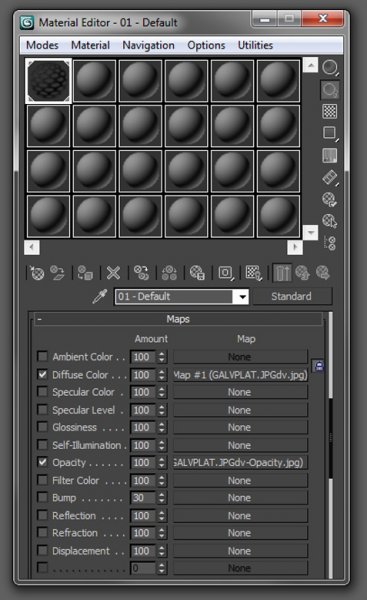Click the Diffuse Color amount spinner
The height and width of the screenshot is (600, 367).
coord(162,375)
